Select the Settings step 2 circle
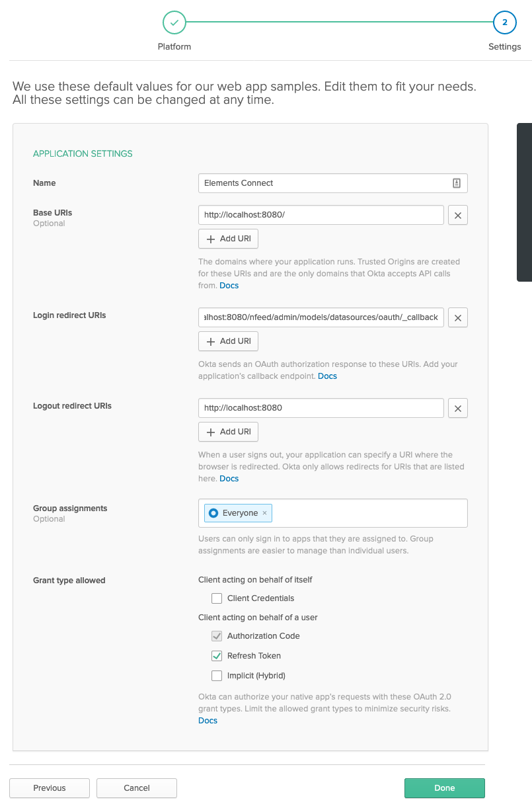532x808 pixels. (x=504, y=22)
